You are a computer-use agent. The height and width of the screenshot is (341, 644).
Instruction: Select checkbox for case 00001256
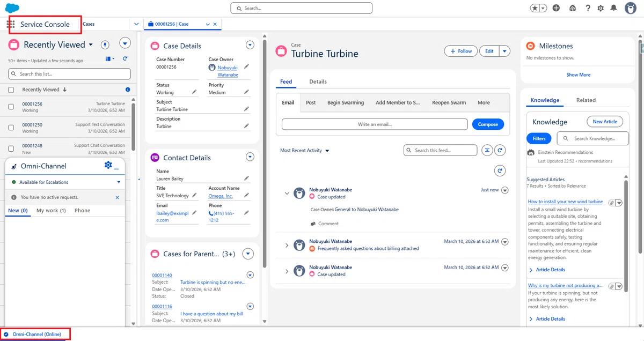[11, 107]
